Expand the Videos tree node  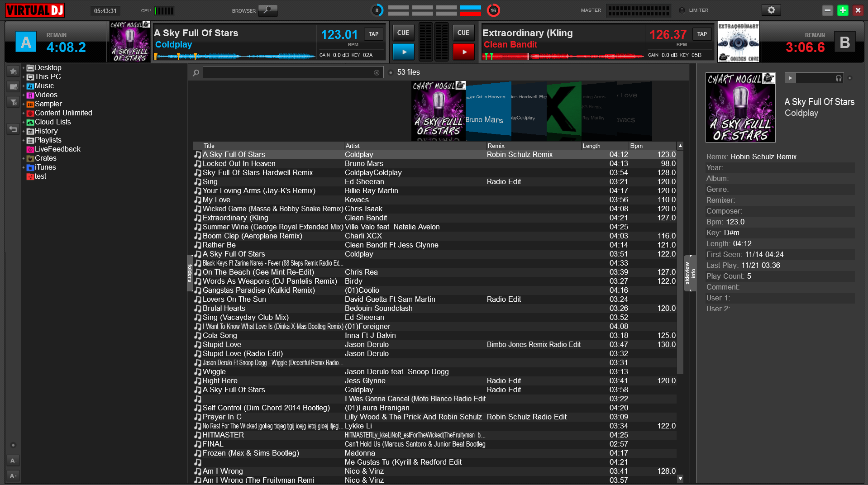point(24,95)
